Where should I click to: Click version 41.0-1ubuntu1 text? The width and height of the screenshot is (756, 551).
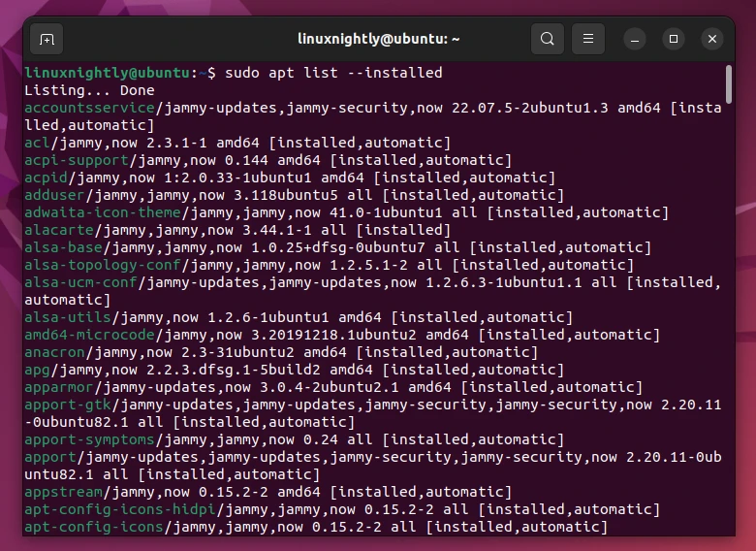[386, 212]
